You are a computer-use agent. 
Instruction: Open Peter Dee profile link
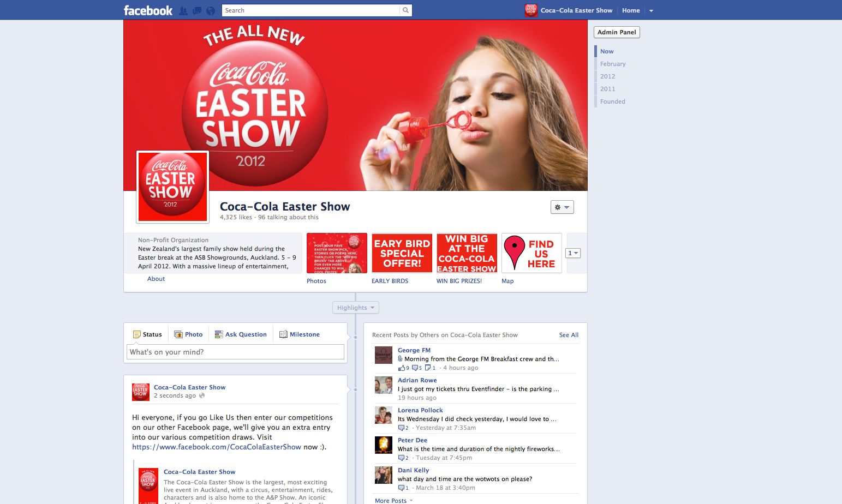click(413, 440)
